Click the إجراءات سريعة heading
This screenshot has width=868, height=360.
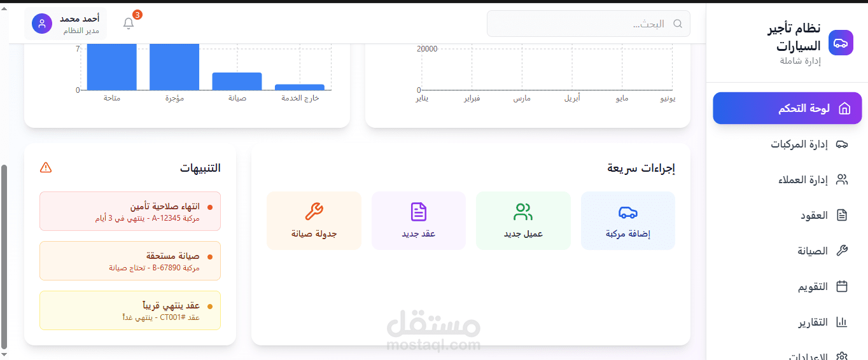pyautogui.click(x=641, y=168)
